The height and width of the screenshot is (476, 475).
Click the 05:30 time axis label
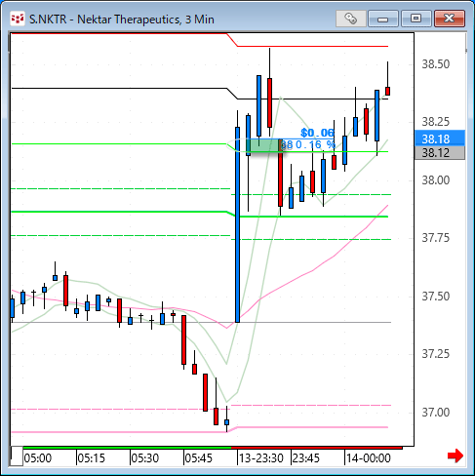click(x=144, y=458)
